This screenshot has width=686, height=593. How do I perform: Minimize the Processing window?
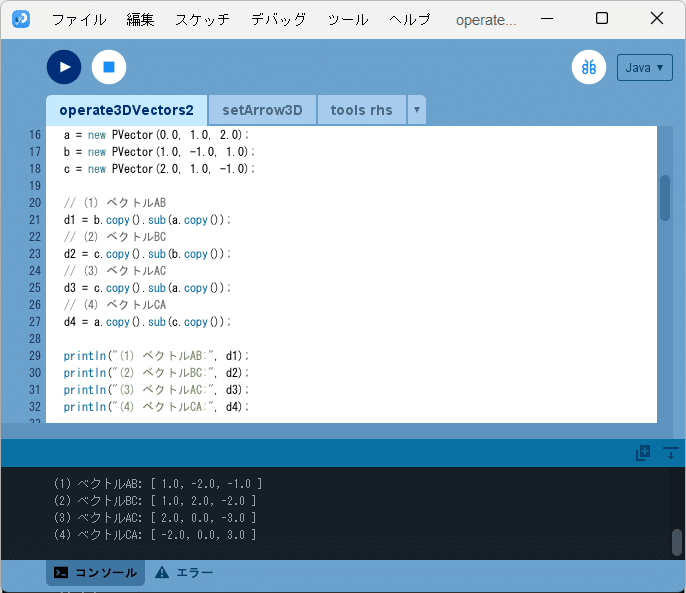[547, 19]
